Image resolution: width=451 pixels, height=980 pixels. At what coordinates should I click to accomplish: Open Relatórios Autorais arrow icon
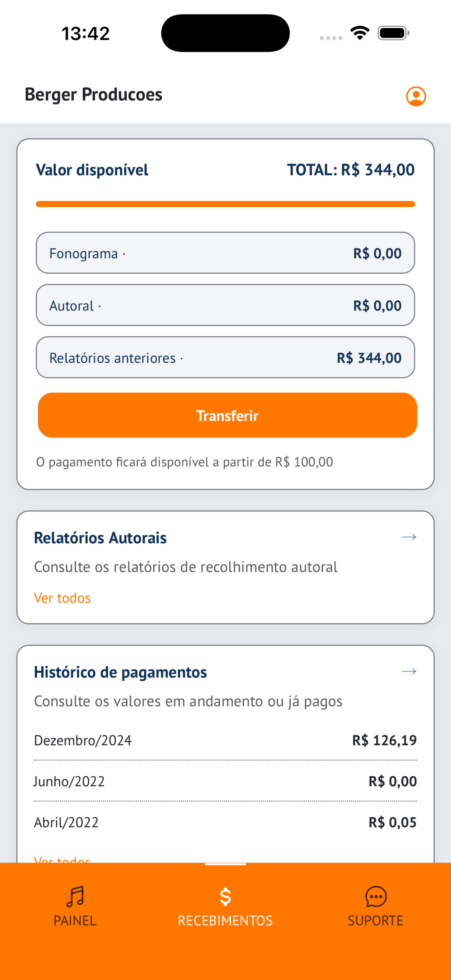click(x=409, y=537)
